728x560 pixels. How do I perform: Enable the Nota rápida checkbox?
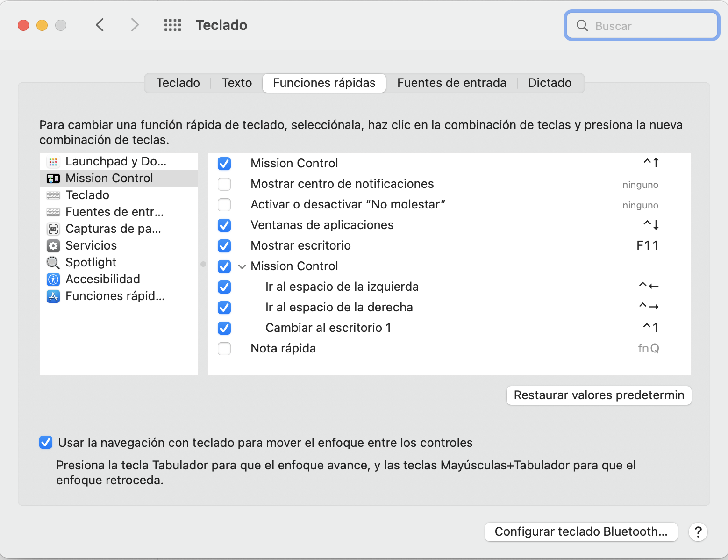224,349
